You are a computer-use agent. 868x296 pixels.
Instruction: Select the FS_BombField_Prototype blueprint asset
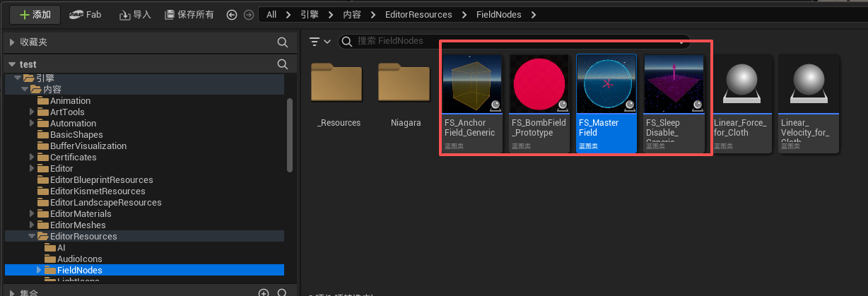(x=539, y=103)
